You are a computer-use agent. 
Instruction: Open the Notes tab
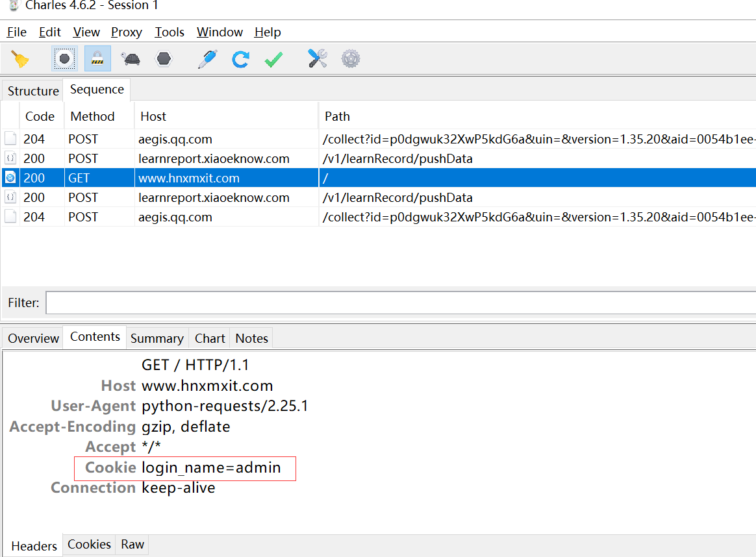tap(251, 338)
